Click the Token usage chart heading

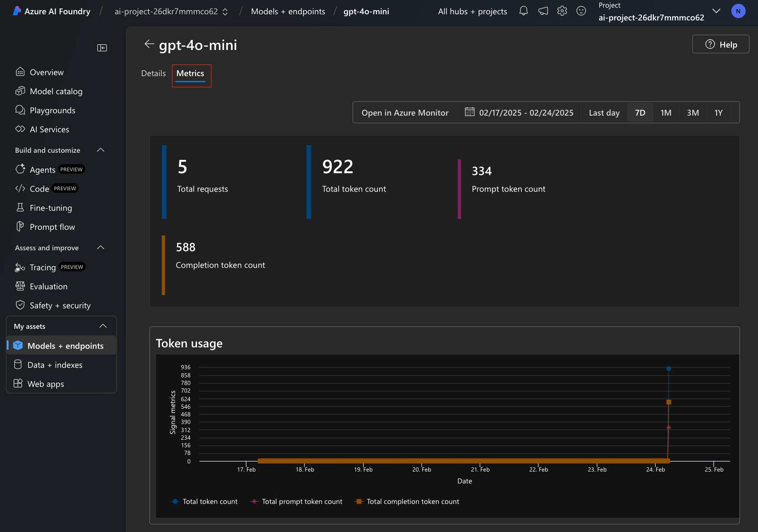pyautogui.click(x=189, y=343)
